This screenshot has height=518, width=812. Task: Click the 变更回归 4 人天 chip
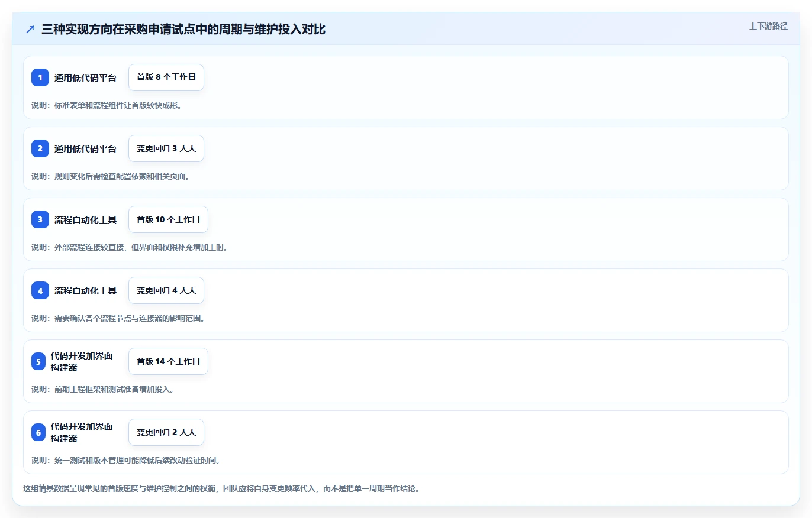point(166,290)
